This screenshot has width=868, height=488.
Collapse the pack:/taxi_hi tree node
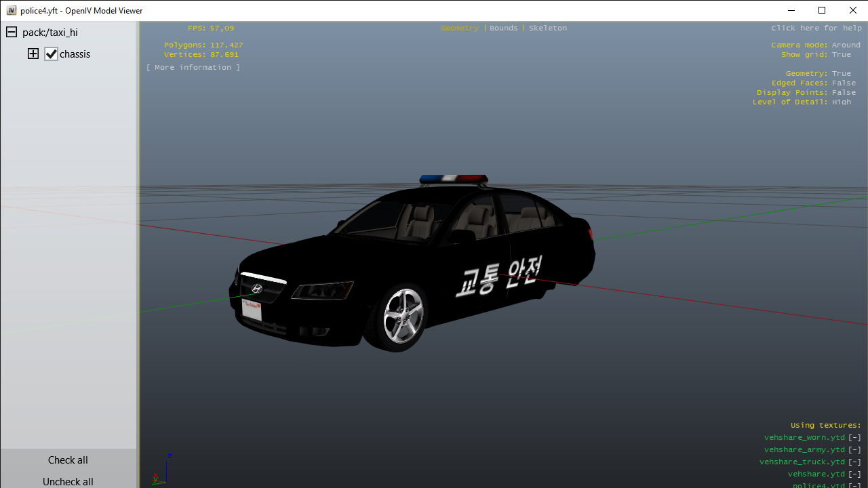pyautogui.click(x=12, y=33)
